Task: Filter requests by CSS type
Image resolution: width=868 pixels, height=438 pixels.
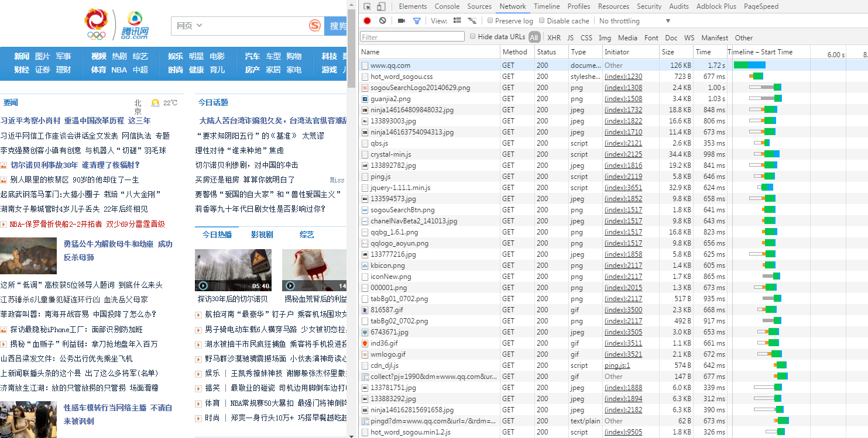Action: pos(586,37)
